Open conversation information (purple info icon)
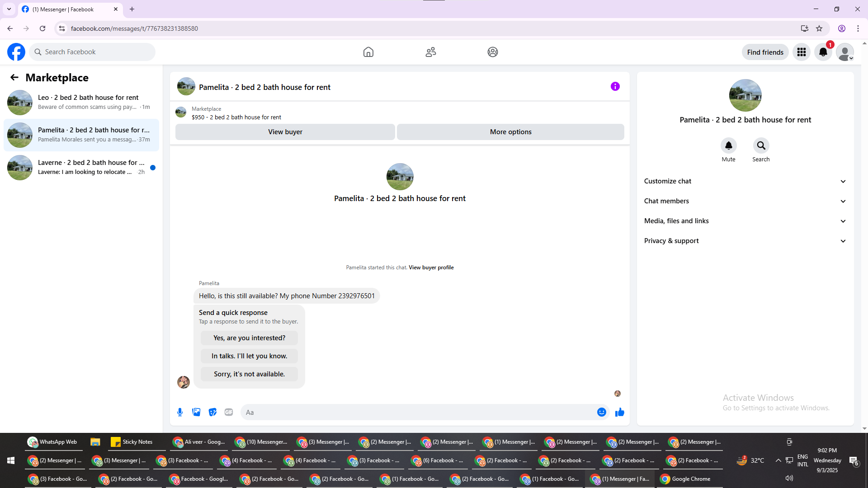Screen dimensions: 868x488 [615, 86]
